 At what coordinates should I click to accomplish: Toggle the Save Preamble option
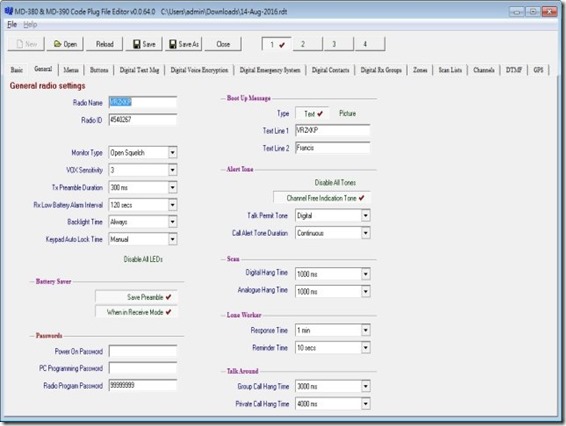tap(136, 297)
